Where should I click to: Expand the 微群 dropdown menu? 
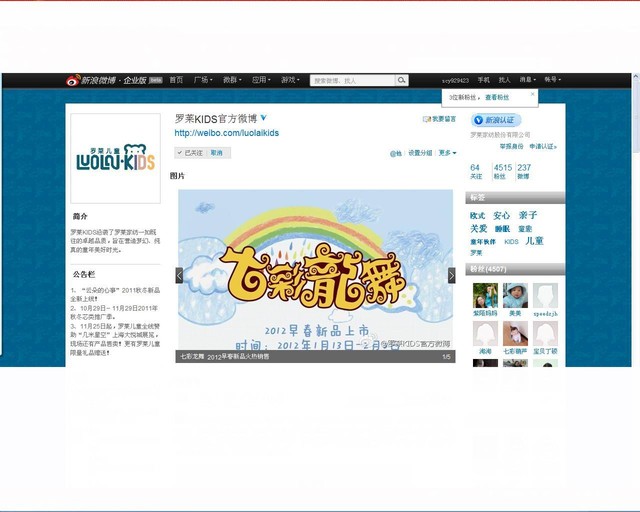pyautogui.click(x=232, y=80)
